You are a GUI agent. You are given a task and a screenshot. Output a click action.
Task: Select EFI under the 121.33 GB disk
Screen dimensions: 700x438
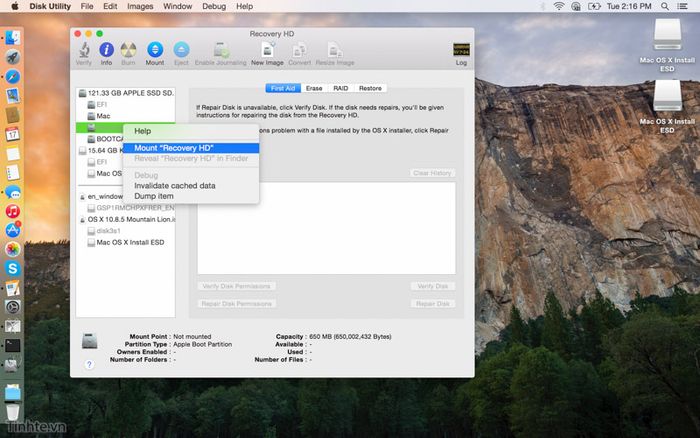(126, 104)
